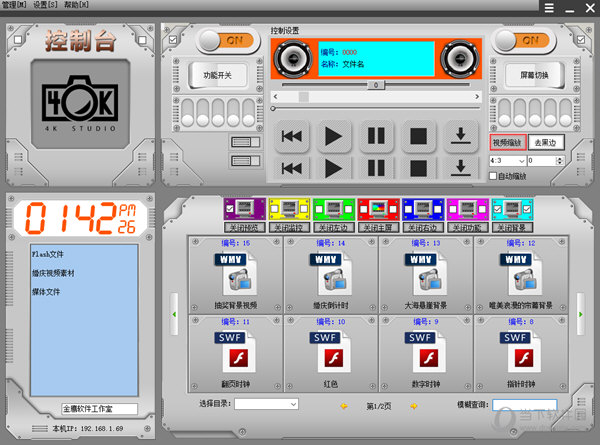Click the green left arrow of file grid
This screenshot has width=600, height=445.
tap(174, 315)
